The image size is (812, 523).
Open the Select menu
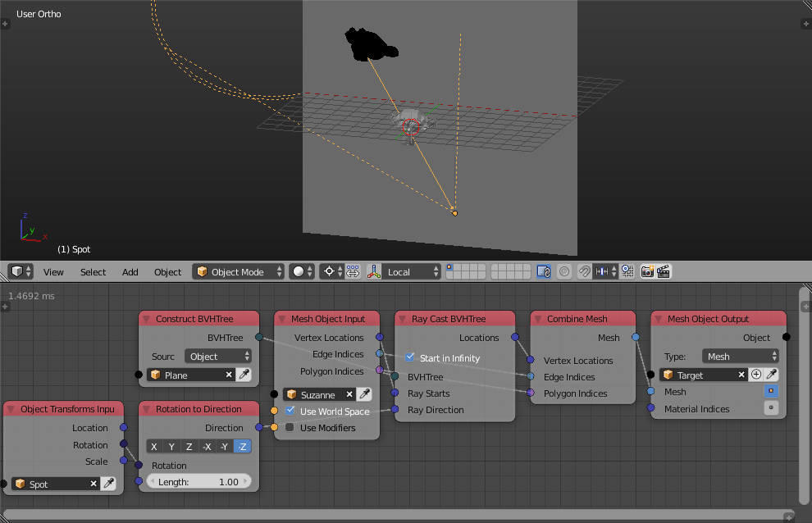pyautogui.click(x=93, y=272)
